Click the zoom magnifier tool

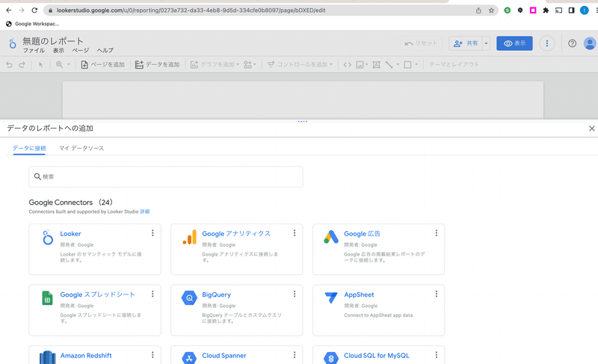[60, 65]
